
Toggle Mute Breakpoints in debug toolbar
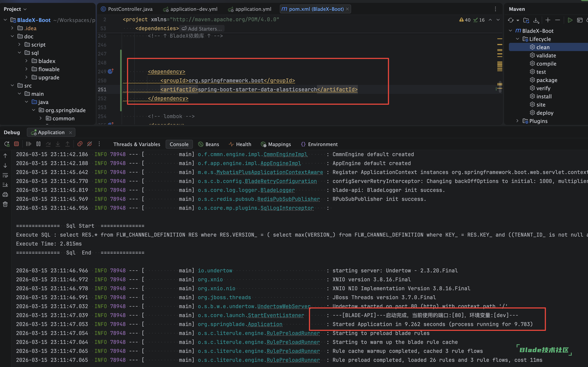tap(89, 144)
